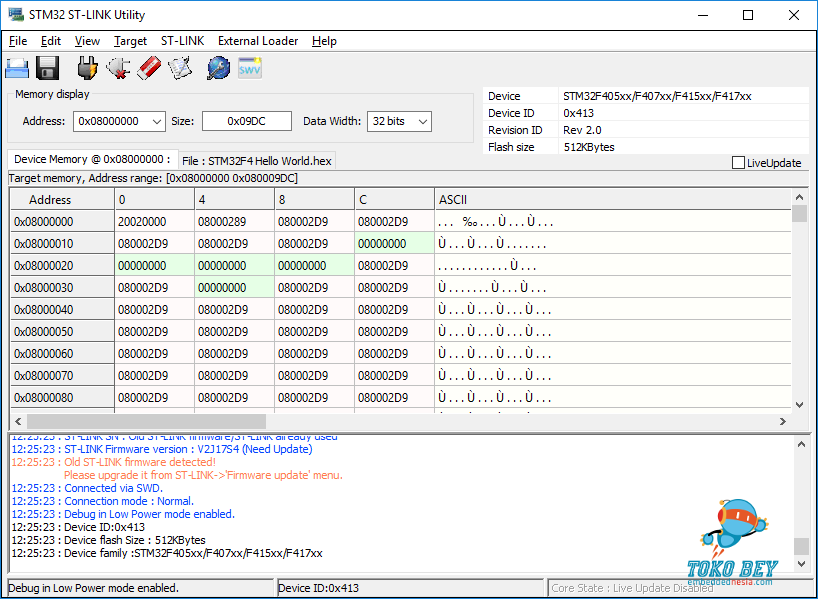Viewport: 822px width, 600px height.
Task: Select row address 0x08000070
Action: [x=62, y=376]
